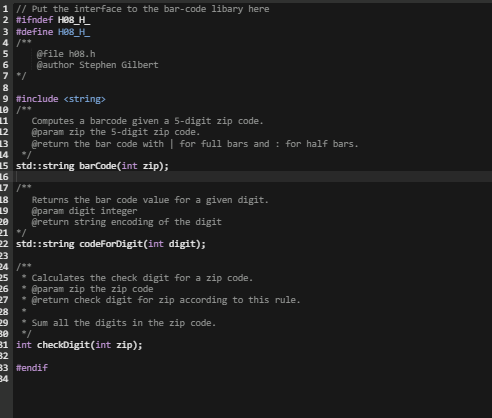Click line number 15 in gutter
492x418 pixels.
[x=4, y=166]
